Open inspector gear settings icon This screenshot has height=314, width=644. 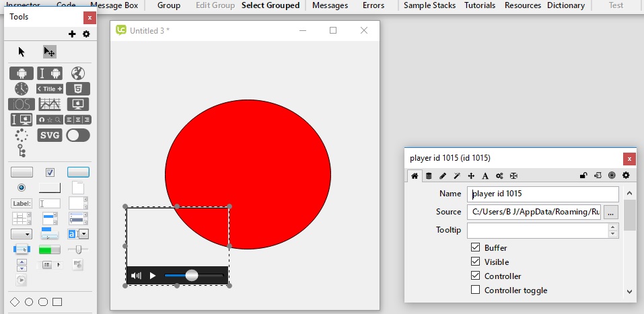[626, 175]
